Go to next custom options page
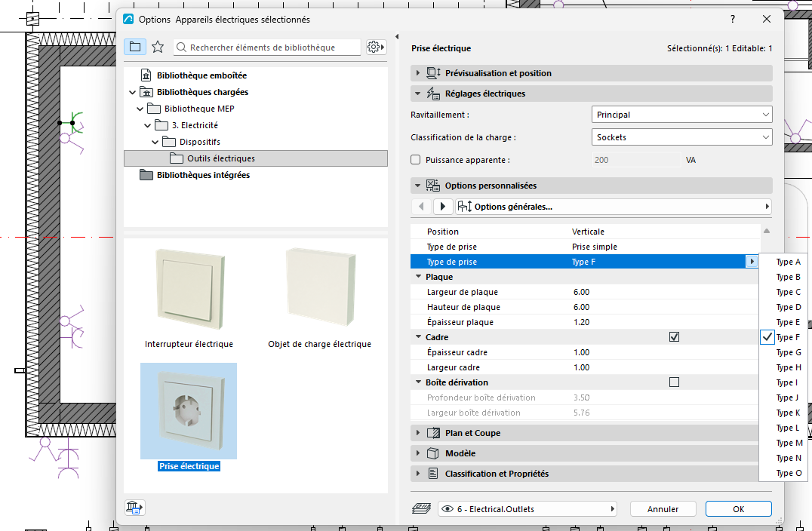The height and width of the screenshot is (531, 812). 443,207
